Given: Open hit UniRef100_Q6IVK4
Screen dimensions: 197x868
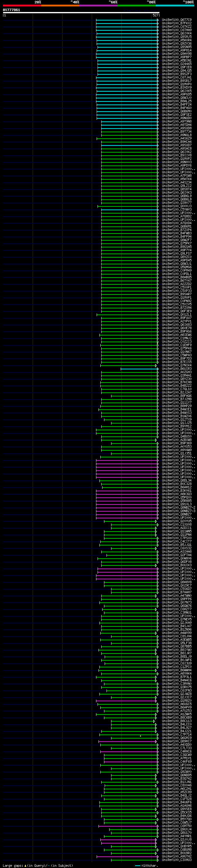Looking at the screenshot, I should (177, 33).
